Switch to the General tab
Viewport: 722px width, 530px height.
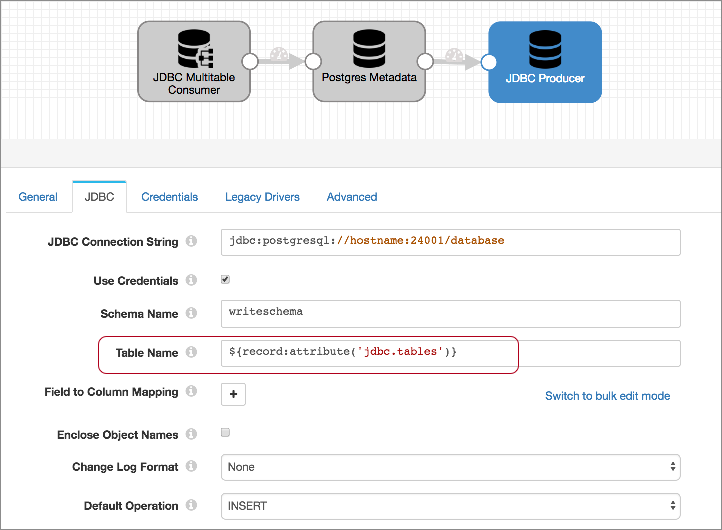click(x=38, y=197)
